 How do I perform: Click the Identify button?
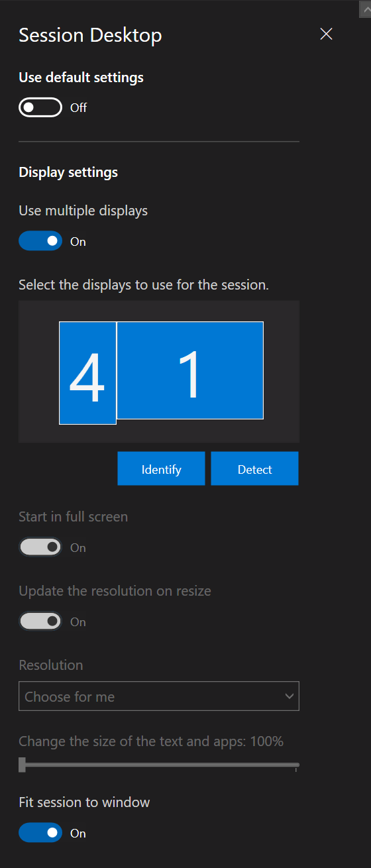pyautogui.click(x=161, y=469)
